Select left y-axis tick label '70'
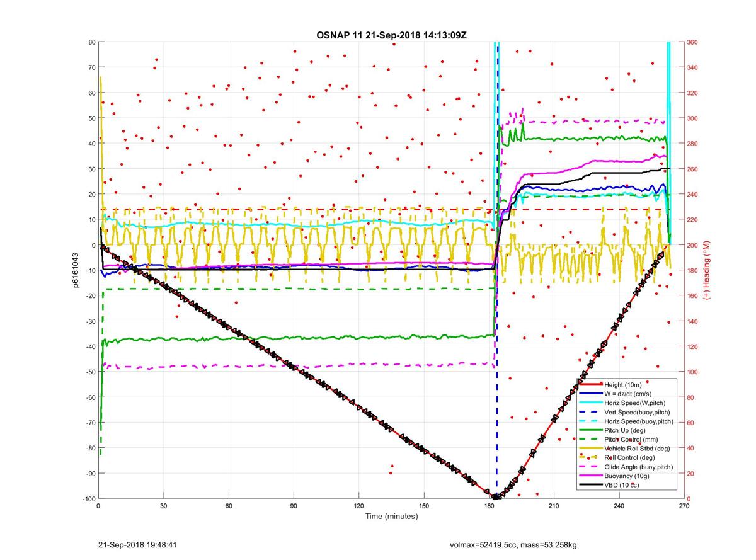This screenshot has width=756, height=560. 91,67
